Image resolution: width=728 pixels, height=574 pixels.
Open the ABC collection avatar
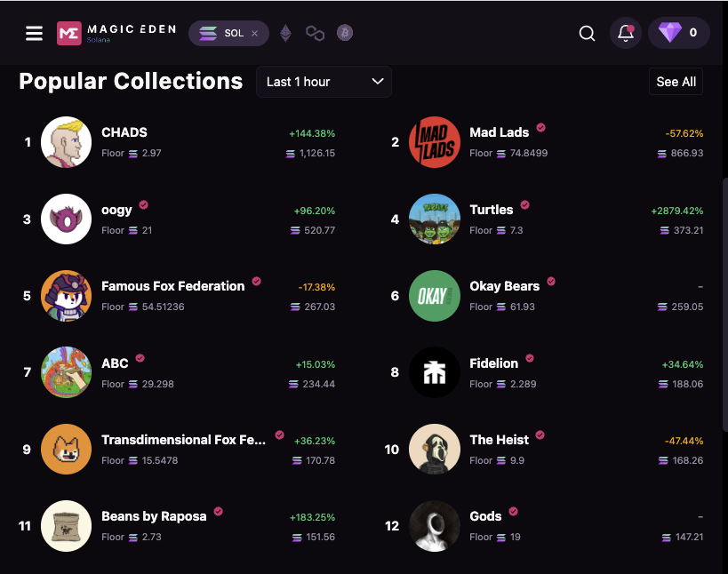[66, 372]
